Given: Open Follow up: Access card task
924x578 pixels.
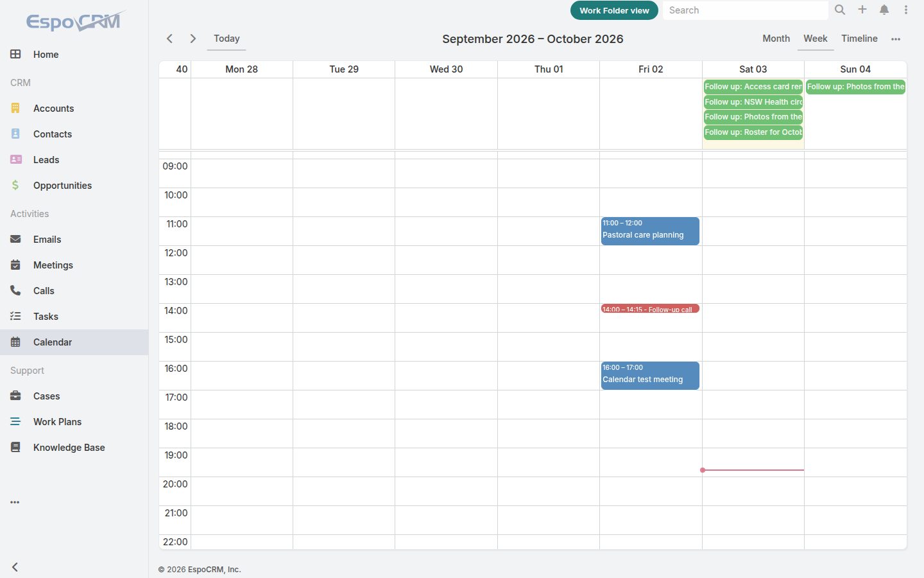Looking at the screenshot, I should pyautogui.click(x=753, y=87).
